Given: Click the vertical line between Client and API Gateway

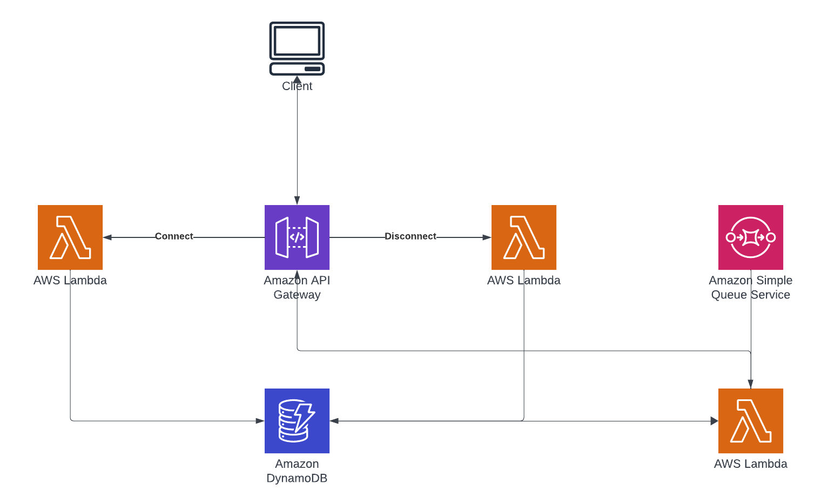Looking at the screenshot, I should [297, 146].
